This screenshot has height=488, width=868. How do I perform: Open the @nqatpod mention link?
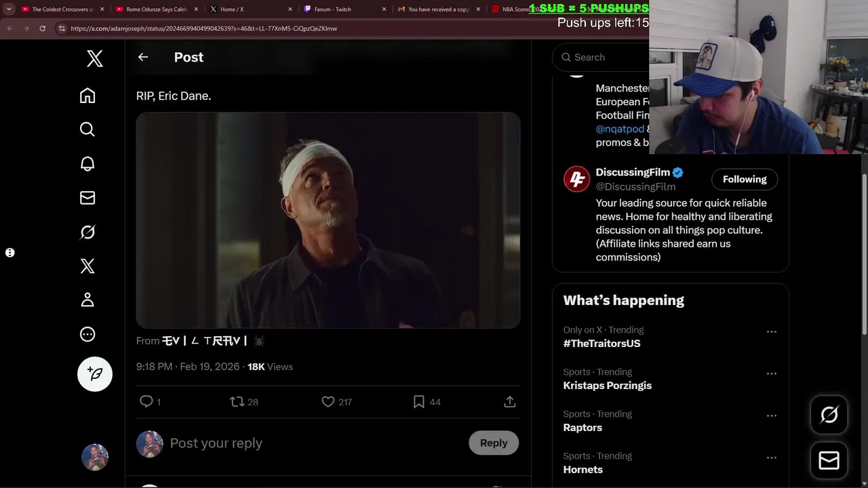coord(620,129)
